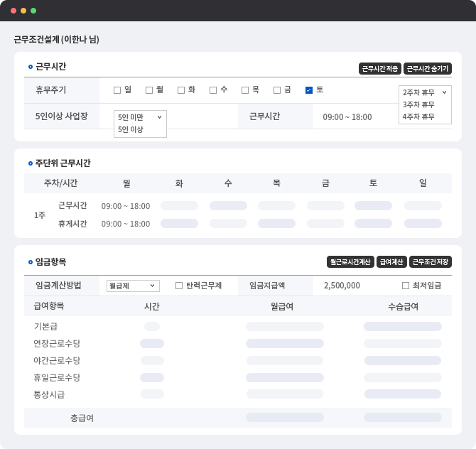Toggle the 최저임금 checkbox

point(406,286)
